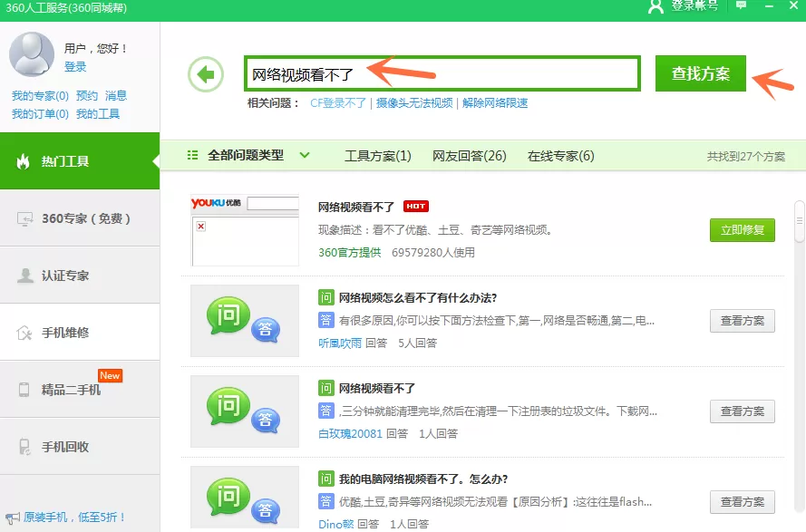Viewport: 806px width, 532px height.
Task: Open 我的专家(0) link
Action: (40, 96)
